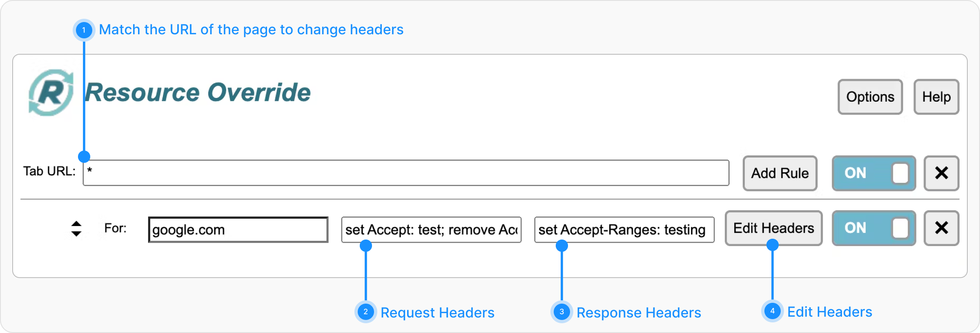Click the numbered badge 3 annotation marker
980x333 pixels.
coord(561,312)
